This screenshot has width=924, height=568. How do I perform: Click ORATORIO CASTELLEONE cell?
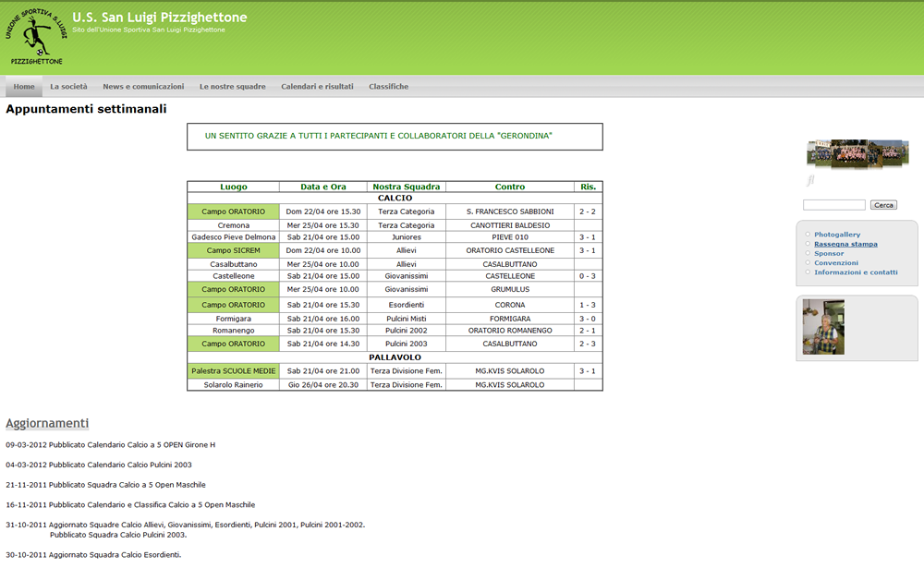(510, 250)
